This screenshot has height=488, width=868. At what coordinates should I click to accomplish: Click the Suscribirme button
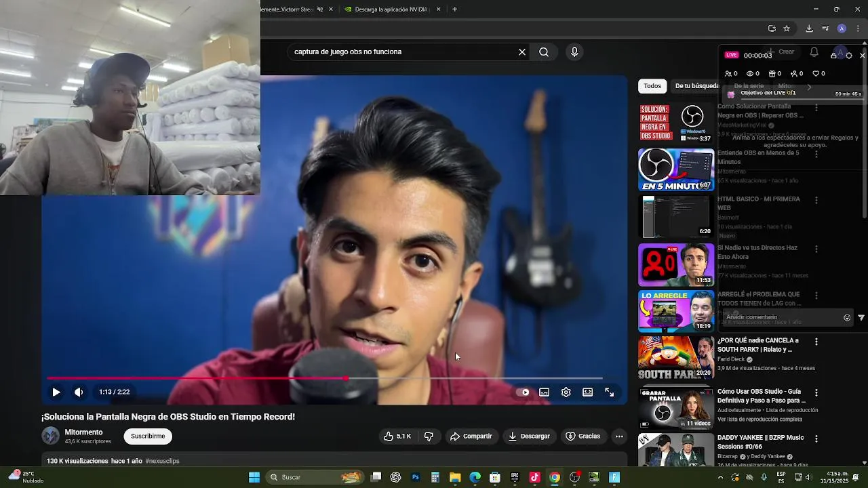(148, 436)
